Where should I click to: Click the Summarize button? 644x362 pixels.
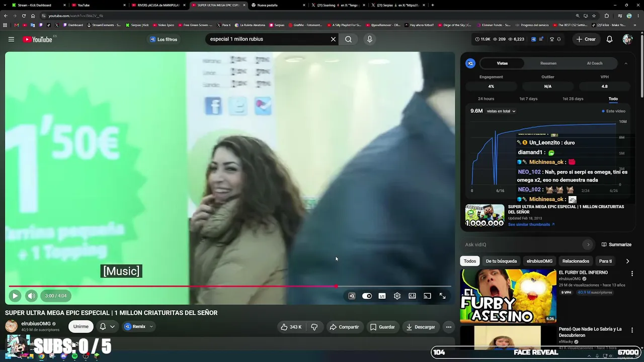(616, 244)
